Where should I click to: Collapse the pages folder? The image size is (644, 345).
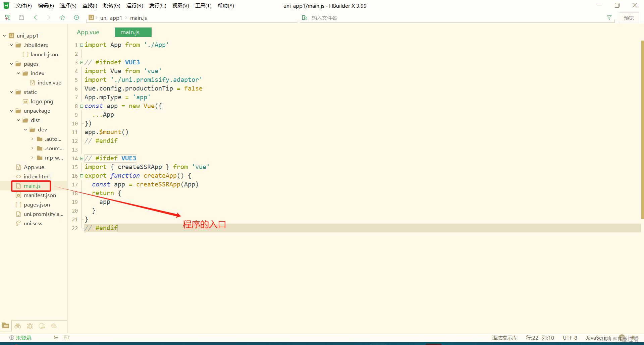(11, 64)
